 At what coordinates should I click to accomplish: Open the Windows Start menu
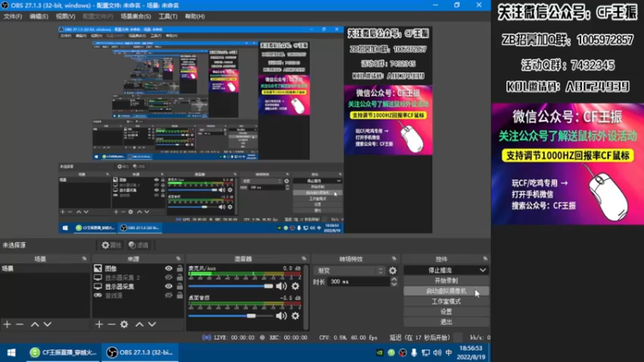(11, 352)
